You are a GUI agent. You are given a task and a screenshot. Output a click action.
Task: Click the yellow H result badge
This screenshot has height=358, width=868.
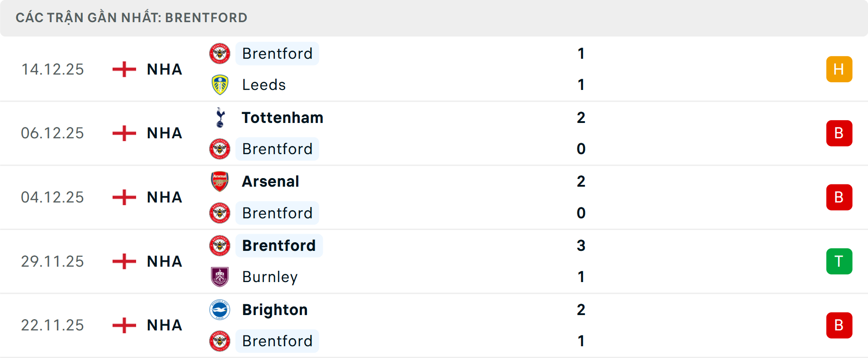pyautogui.click(x=839, y=69)
